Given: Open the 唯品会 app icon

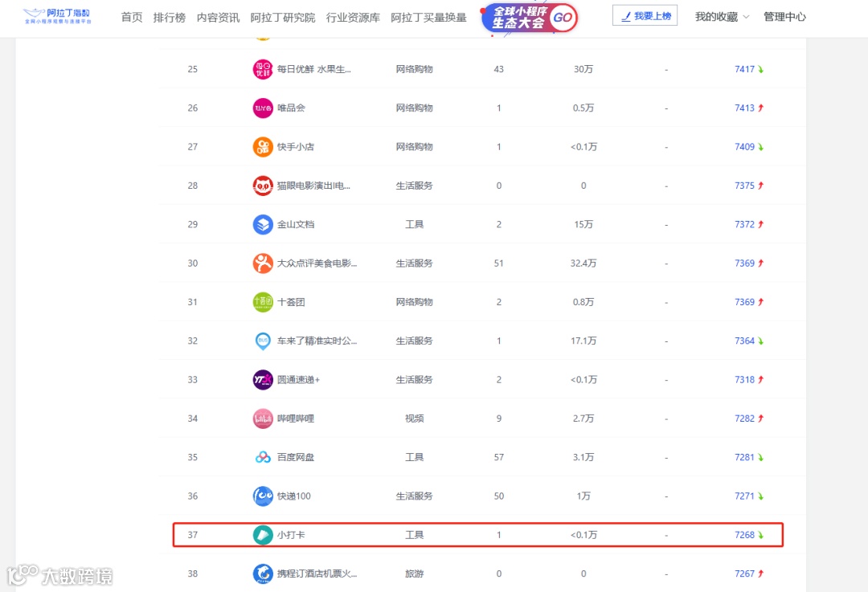Looking at the screenshot, I should (262, 108).
